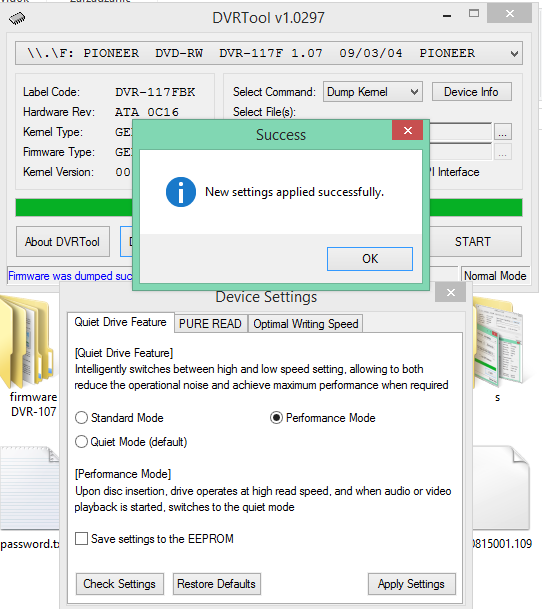Select Performance Mode radio button
This screenshot has width=542, height=609.
276,418
